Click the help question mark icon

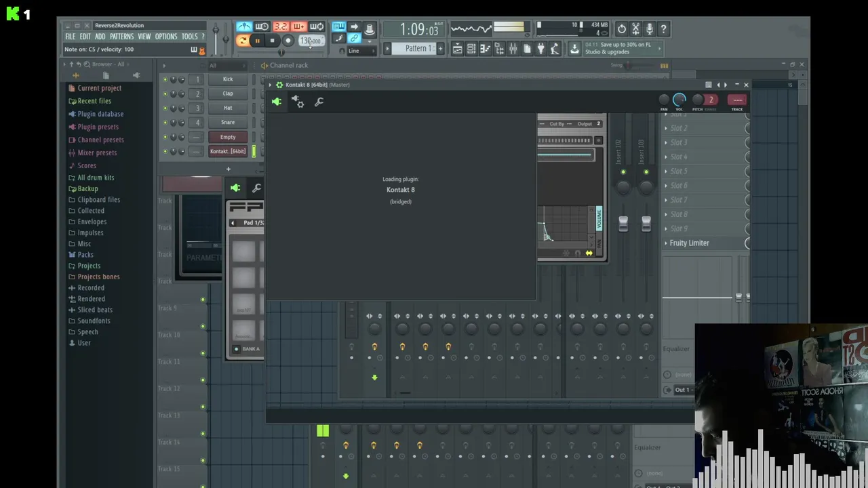pos(663,28)
